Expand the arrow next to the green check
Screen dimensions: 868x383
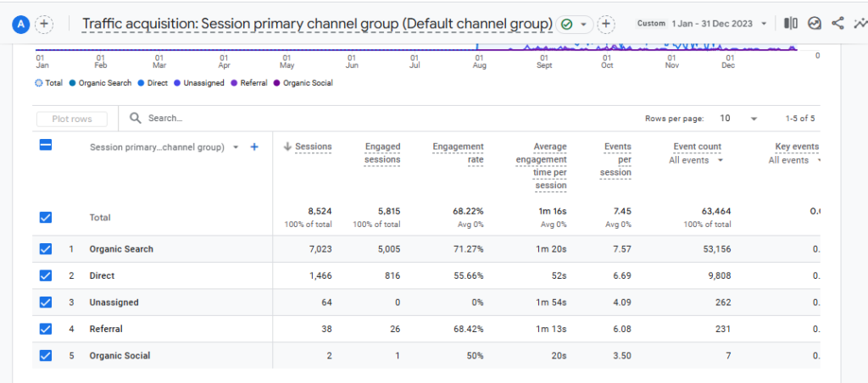click(583, 25)
